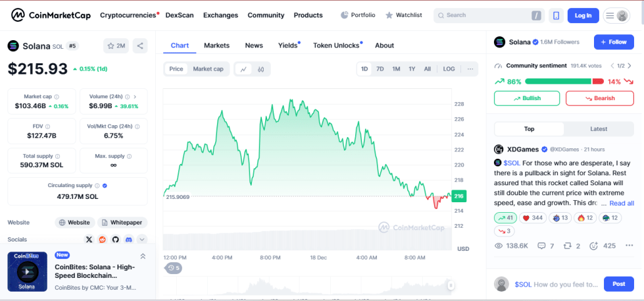
Task: Open the chart more options ellipsis menu
Action: [470, 69]
